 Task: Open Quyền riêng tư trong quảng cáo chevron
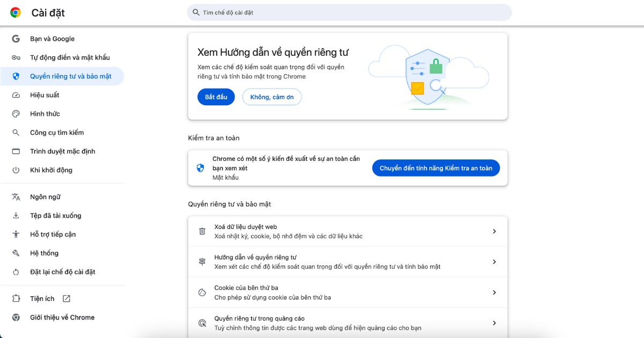click(494, 323)
